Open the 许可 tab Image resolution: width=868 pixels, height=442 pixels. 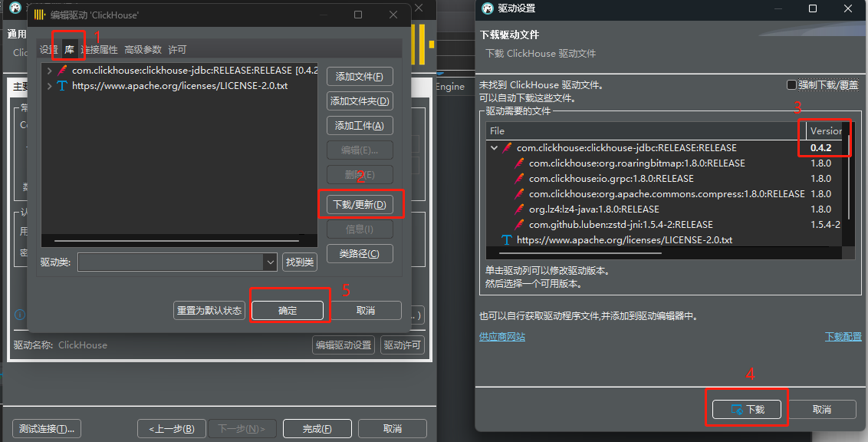point(177,50)
